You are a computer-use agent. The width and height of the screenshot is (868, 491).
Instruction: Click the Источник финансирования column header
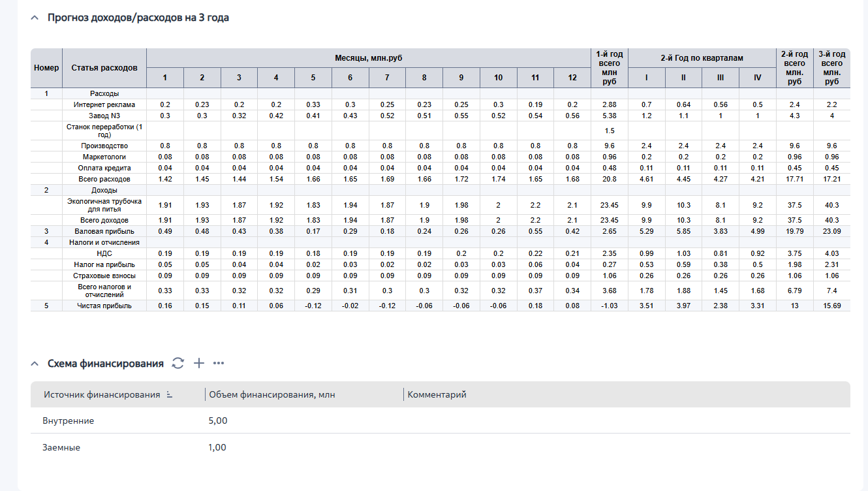(x=102, y=395)
